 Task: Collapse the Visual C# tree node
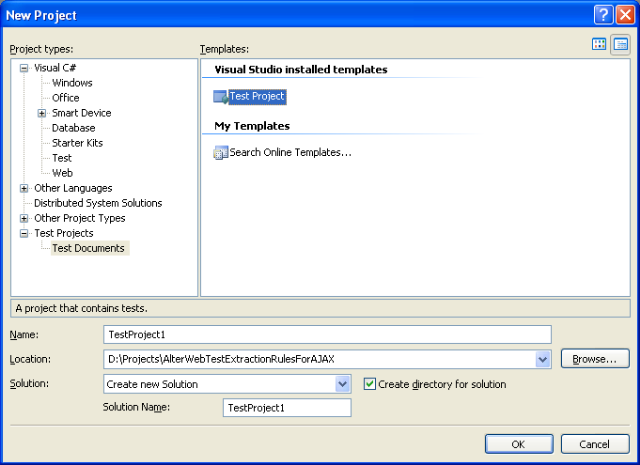(x=24, y=68)
